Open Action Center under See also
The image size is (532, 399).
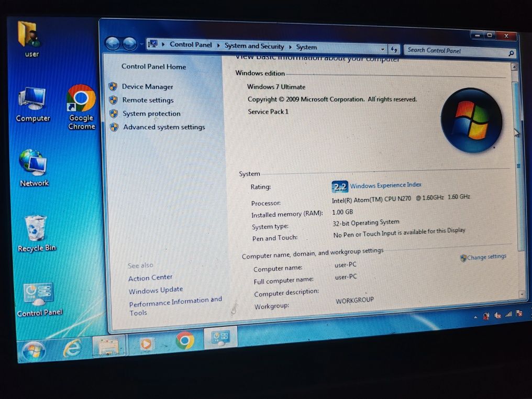click(150, 278)
